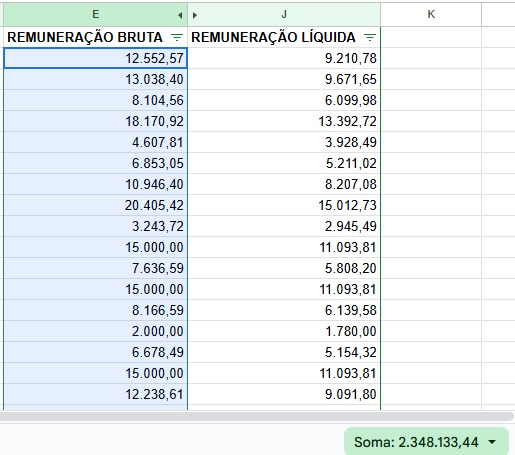515x455 pixels.
Task: Select cell with value 8.104,56
Action: click(x=95, y=100)
